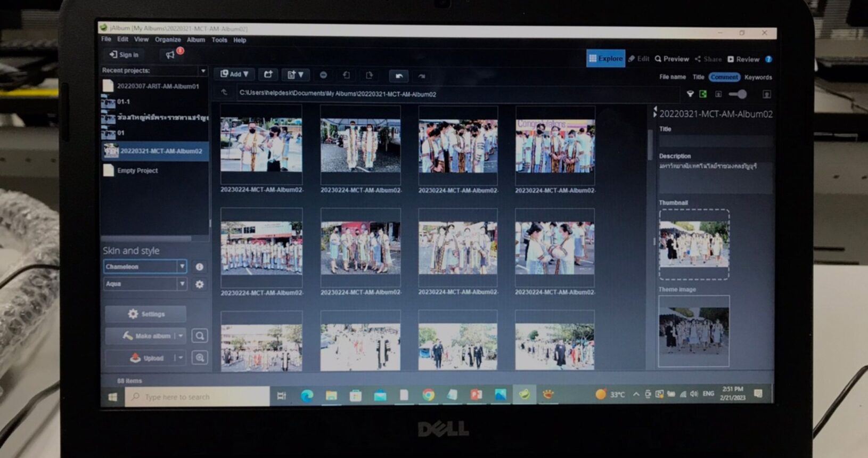Click the Redo arrow in the toolbar
Screen dimensions: 868x458
click(x=422, y=76)
